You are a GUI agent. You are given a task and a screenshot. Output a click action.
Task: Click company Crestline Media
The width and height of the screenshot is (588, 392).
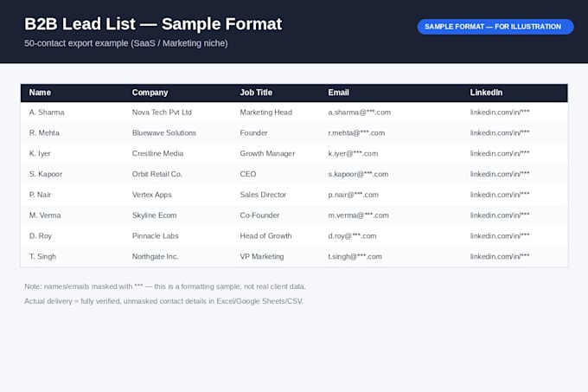pos(158,154)
